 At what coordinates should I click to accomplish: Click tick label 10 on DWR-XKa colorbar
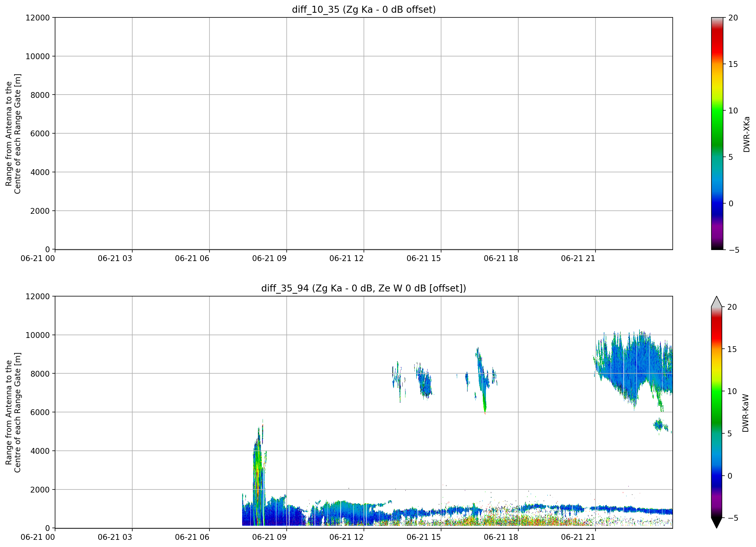[x=733, y=111]
